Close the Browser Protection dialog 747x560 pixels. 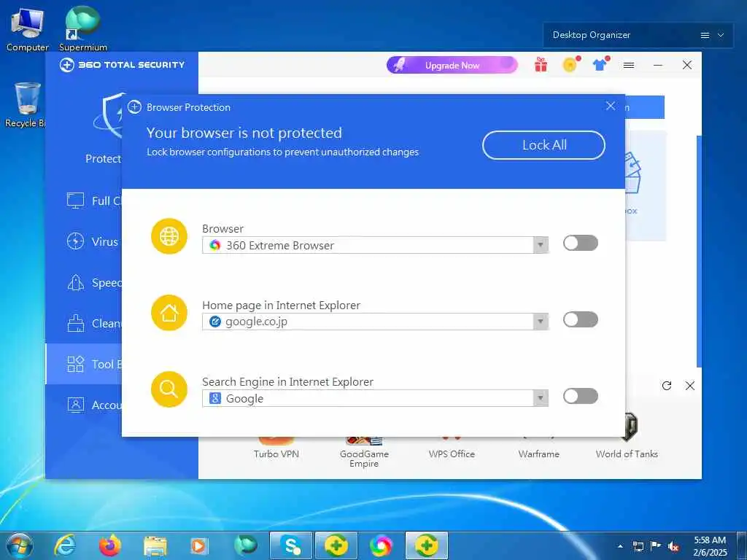pyautogui.click(x=611, y=106)
